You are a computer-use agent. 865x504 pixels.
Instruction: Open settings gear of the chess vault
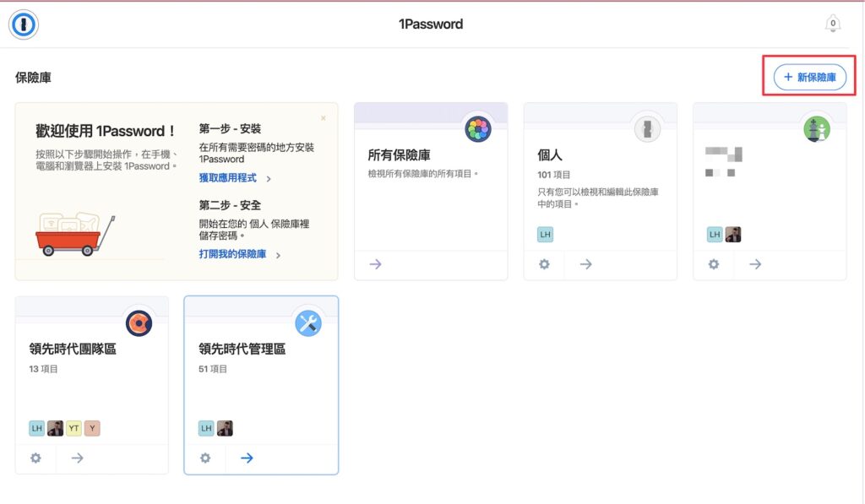714,265
